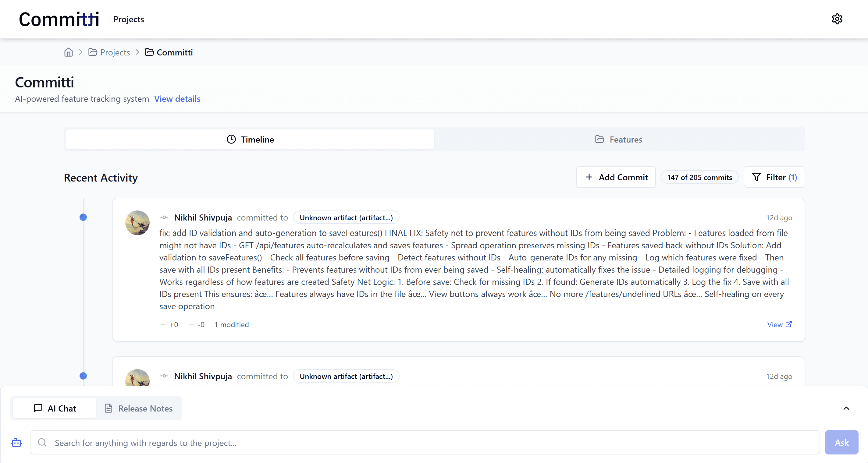This screenshot has width=868, height=463.
Task: Click the external link icon next to View
Action: coord(788,324)
